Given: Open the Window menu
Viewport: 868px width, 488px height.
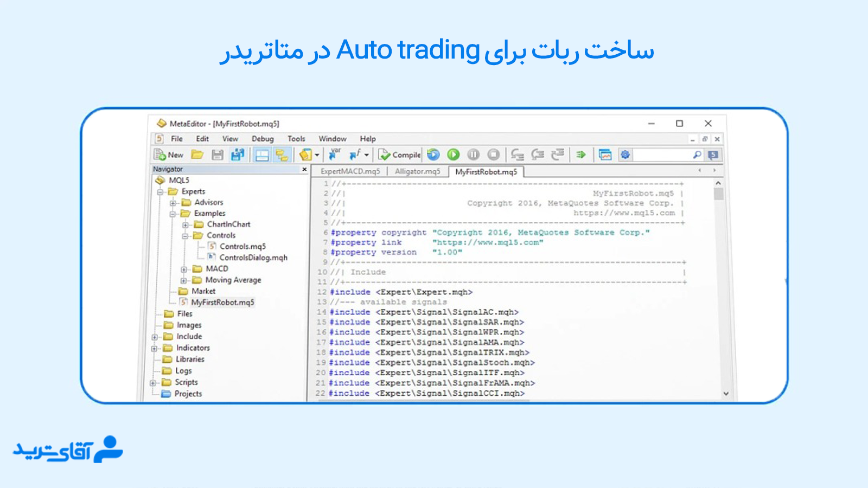Looking at the screenshot, I should pyautogui.click(x=333, y=139).
